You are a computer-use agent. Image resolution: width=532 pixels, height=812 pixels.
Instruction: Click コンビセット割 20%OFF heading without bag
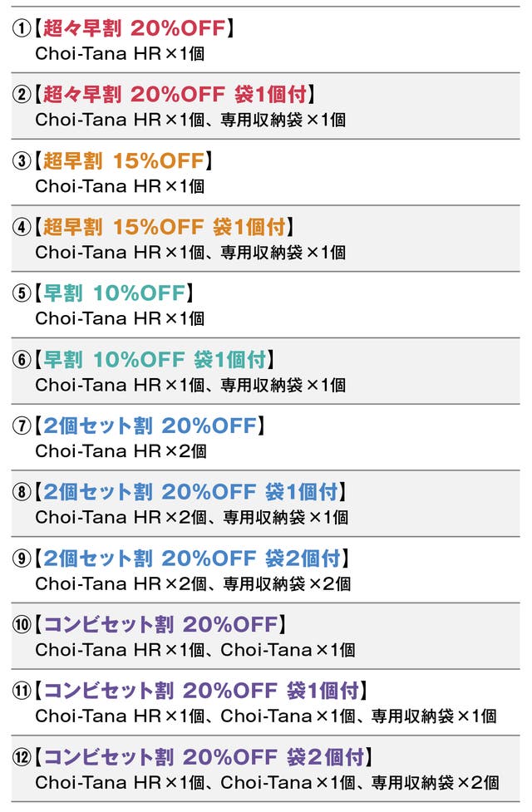coord(160,625)
